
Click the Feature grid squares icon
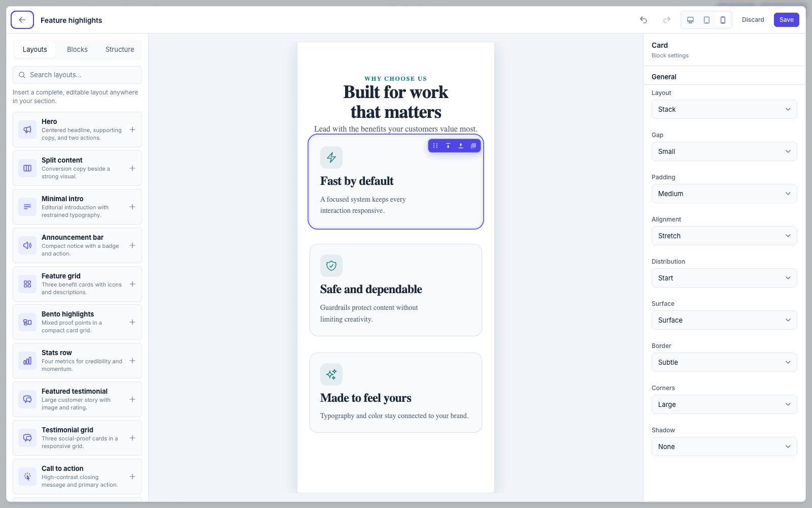pyautogui.click(x=27, y=284)
